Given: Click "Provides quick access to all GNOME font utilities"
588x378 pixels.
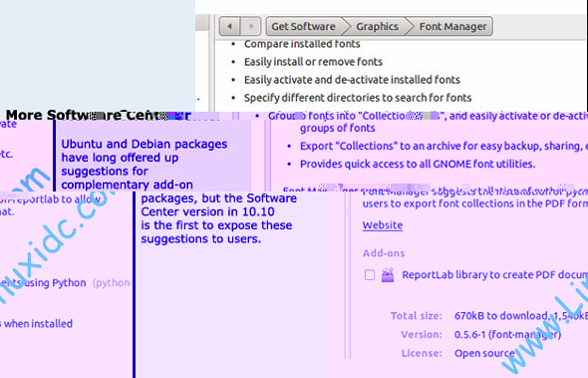Looking at the screenshot, I should pyautogui.click(x=418, y=164).
